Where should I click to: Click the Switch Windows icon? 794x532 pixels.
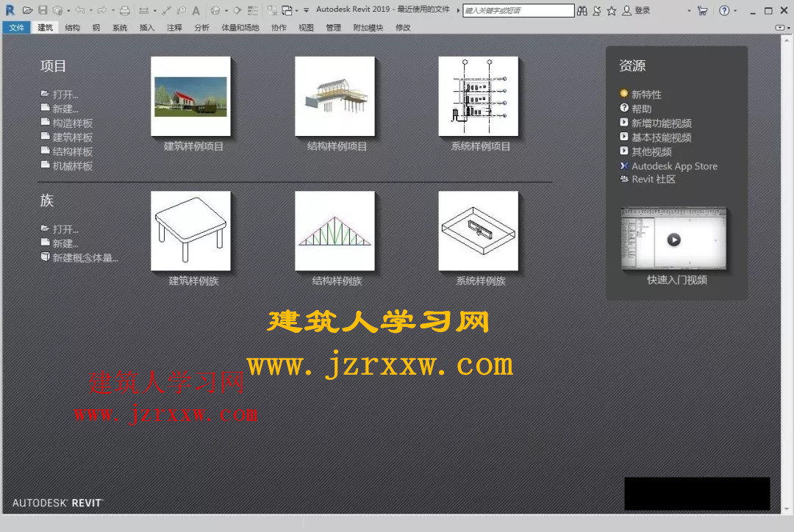287,10
